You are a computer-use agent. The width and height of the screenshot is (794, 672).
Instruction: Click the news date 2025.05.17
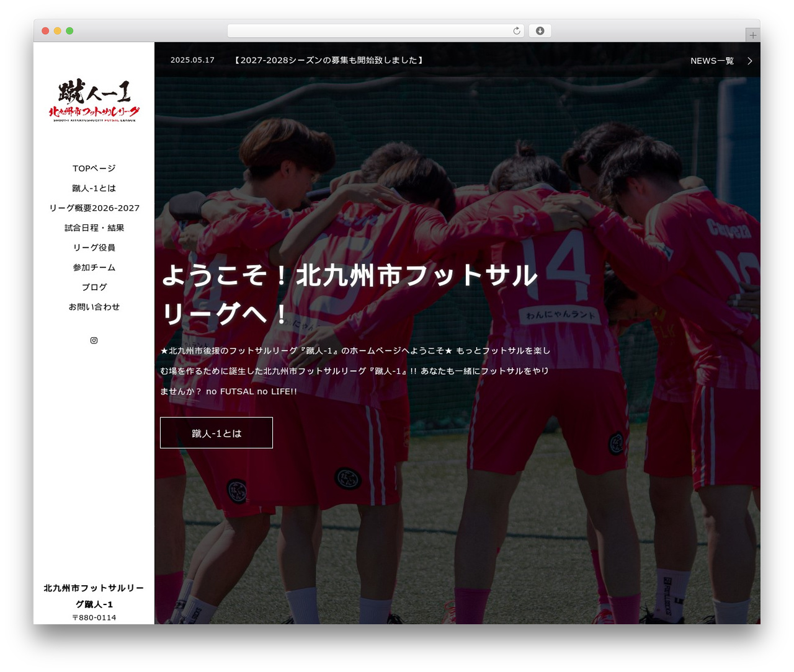192,60
